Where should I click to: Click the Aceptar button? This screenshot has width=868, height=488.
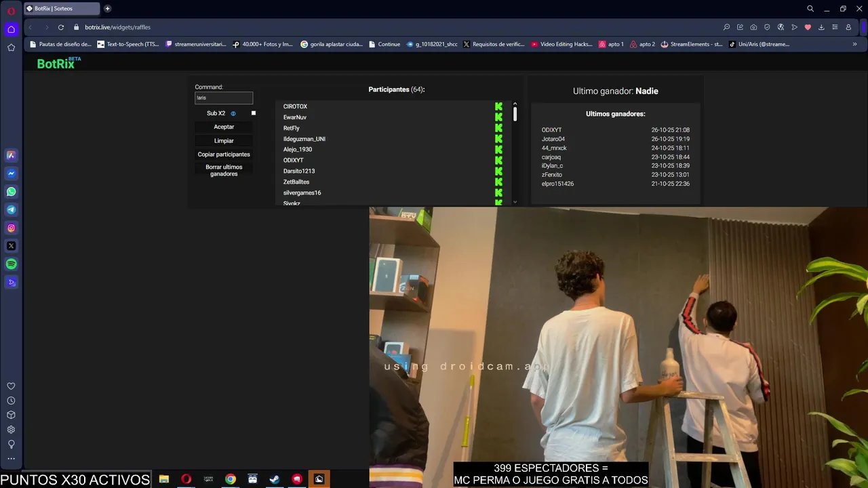tap(224, 127)
